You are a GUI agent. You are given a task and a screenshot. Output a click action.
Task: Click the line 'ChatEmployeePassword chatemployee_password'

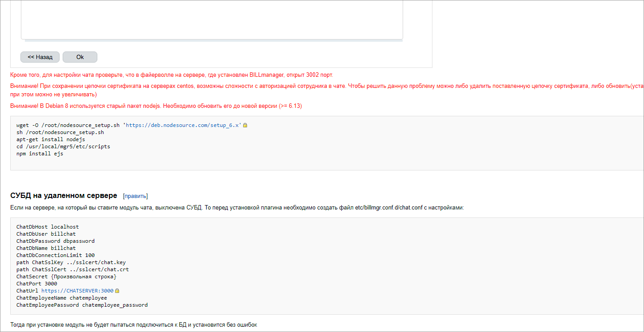pos(82,305)
